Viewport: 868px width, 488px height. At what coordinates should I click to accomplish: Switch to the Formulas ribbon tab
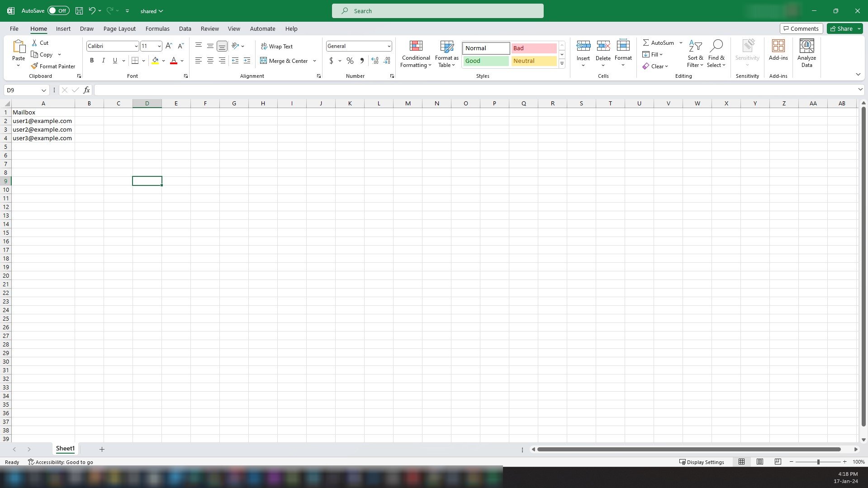(157, 28)
